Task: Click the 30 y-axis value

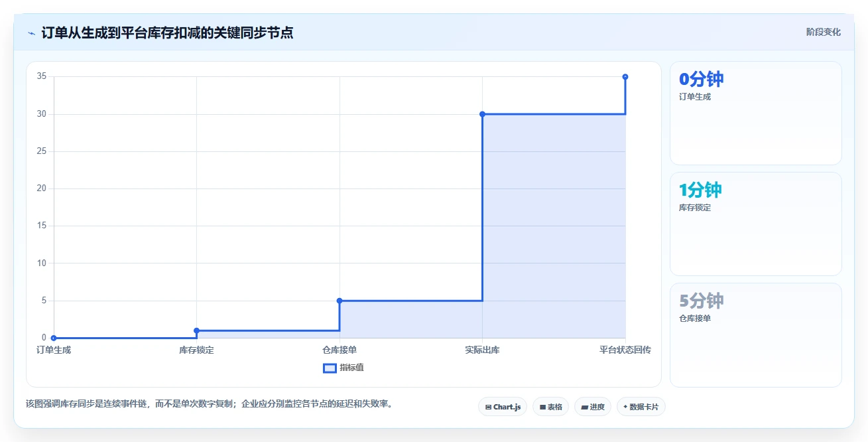Action: coord(42,114)
